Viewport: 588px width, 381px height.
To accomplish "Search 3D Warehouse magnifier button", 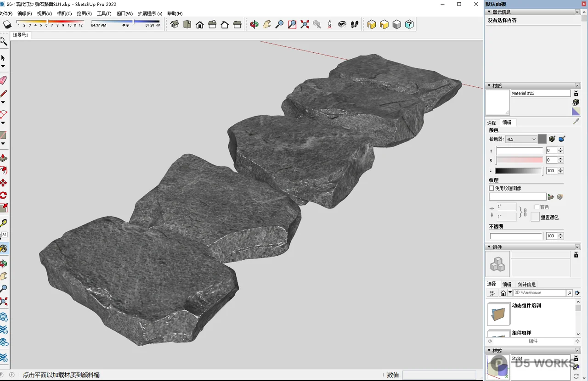I will click(570, 293).
